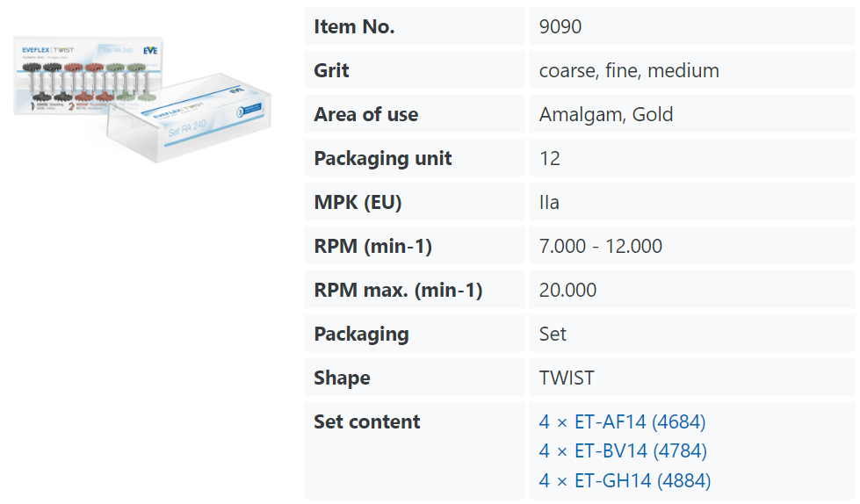
Task: Click the grit value coarse, fine, medium
Action: (629, 70)
